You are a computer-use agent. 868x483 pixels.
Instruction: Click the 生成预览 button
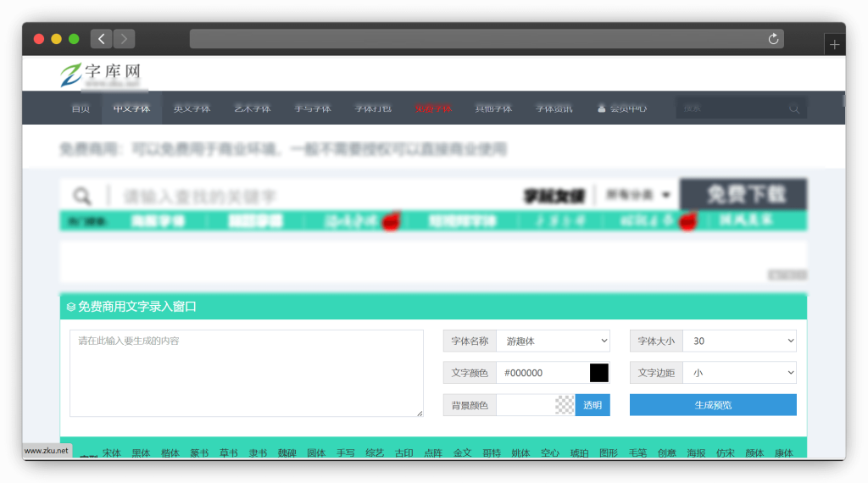[713, 405]
